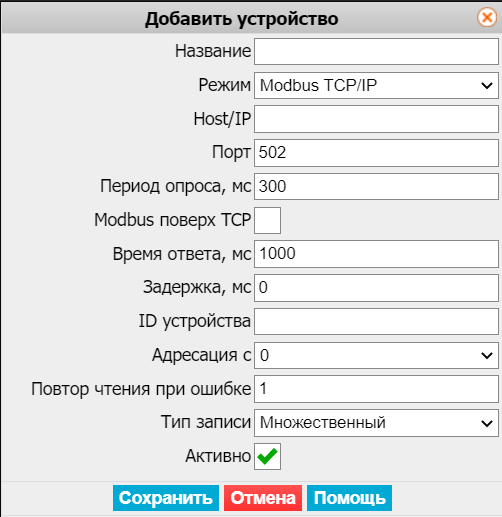Click the Режим dropdown arrow chevron
This screenshot has width=502, height=517.
(x=487, y=86)
